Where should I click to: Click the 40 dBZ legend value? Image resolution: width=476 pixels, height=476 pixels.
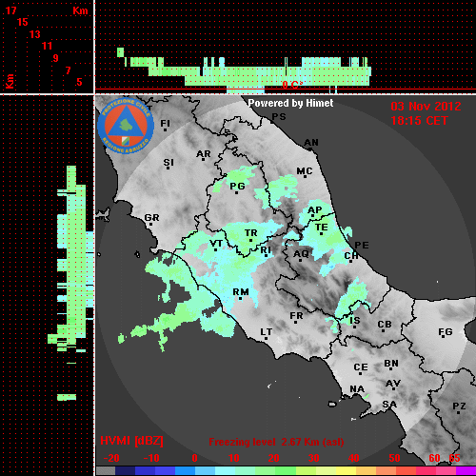click(x=354, y=458)
